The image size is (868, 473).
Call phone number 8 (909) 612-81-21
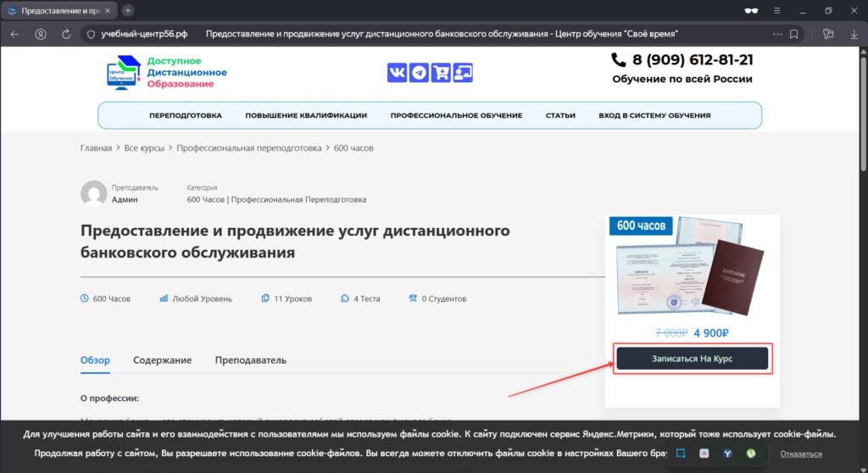[693, 60]
